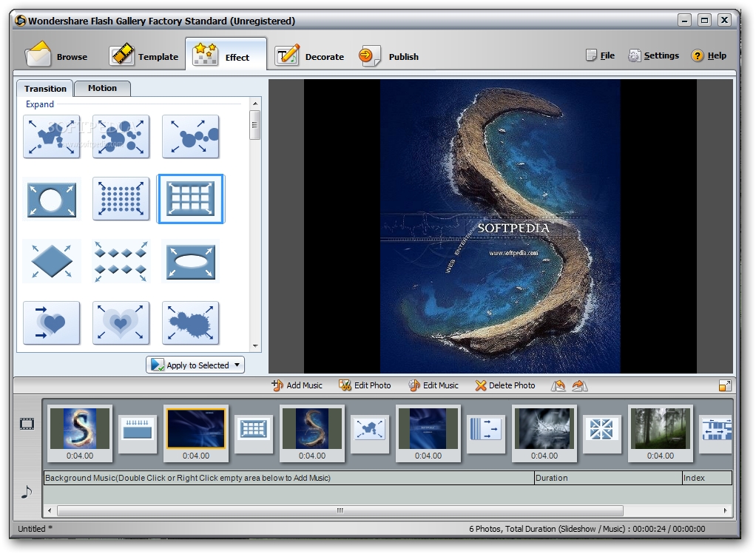756x554 pixels.
Task: Pick the multiple diamonds expand transition
Action: (121, 261)
